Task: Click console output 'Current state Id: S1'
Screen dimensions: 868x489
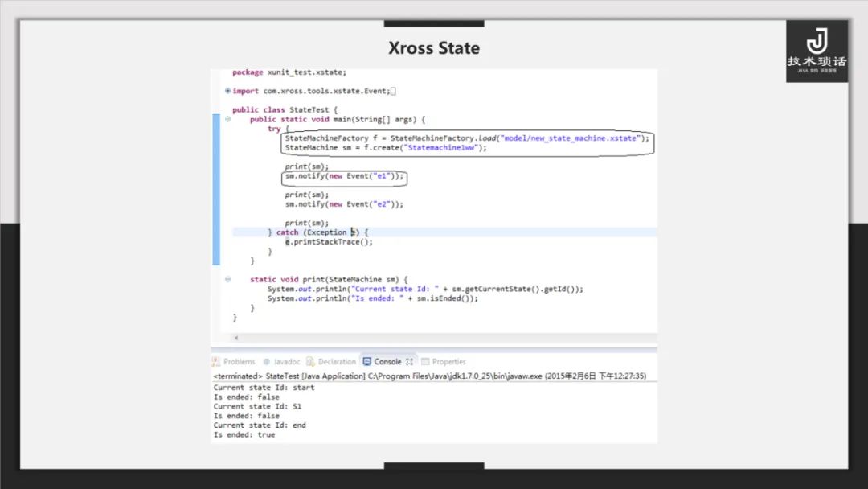Action: [257, 406]
